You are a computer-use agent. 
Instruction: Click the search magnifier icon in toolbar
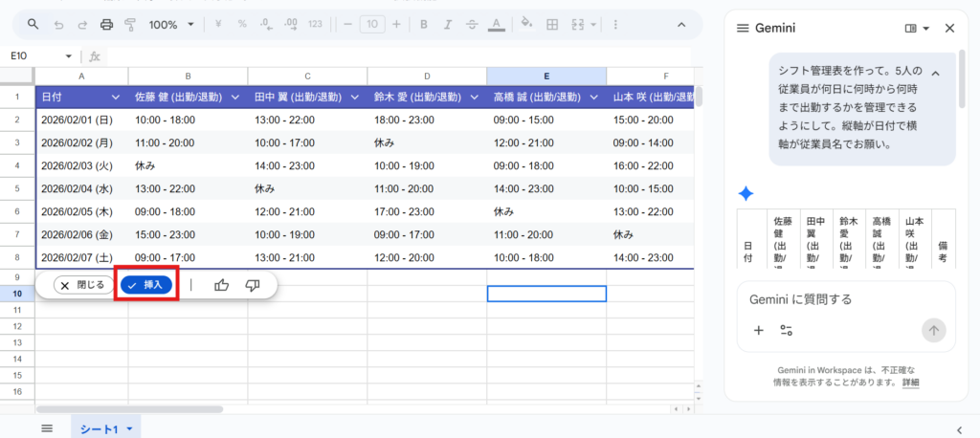[33, 24]
